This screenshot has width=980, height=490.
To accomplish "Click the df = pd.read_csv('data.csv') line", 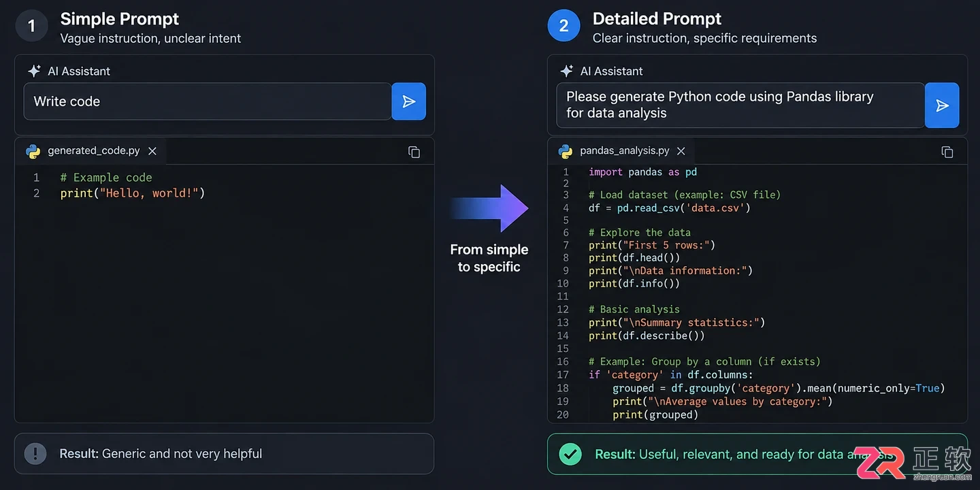I will tap(670, 208).
